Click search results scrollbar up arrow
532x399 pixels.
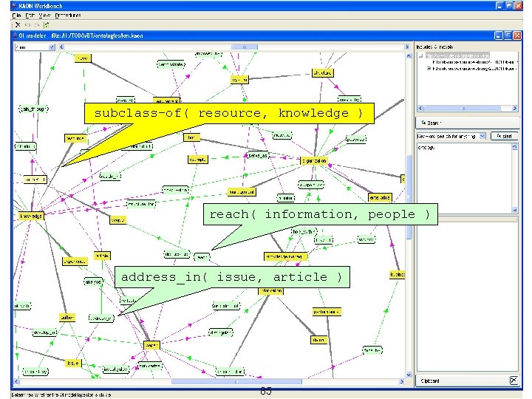(x=515, y=146)
